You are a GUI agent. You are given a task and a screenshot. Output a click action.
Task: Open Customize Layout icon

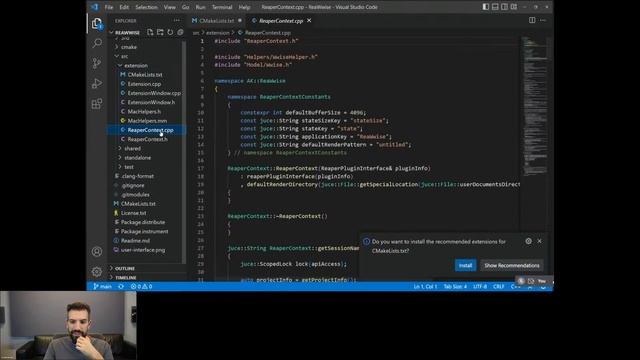point(514,7)
